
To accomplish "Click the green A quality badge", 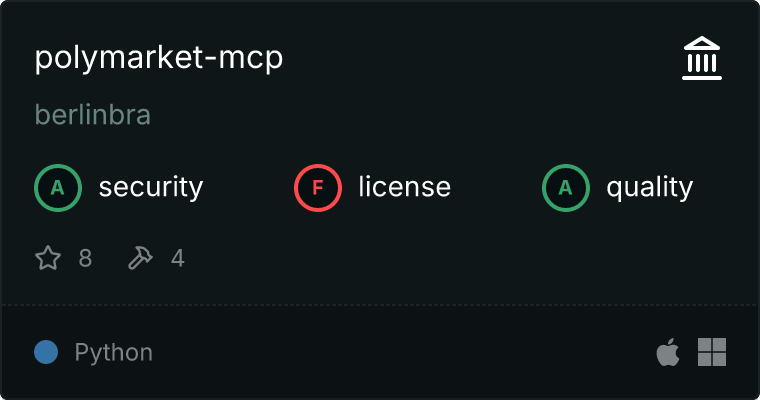I will coord(566,188).
